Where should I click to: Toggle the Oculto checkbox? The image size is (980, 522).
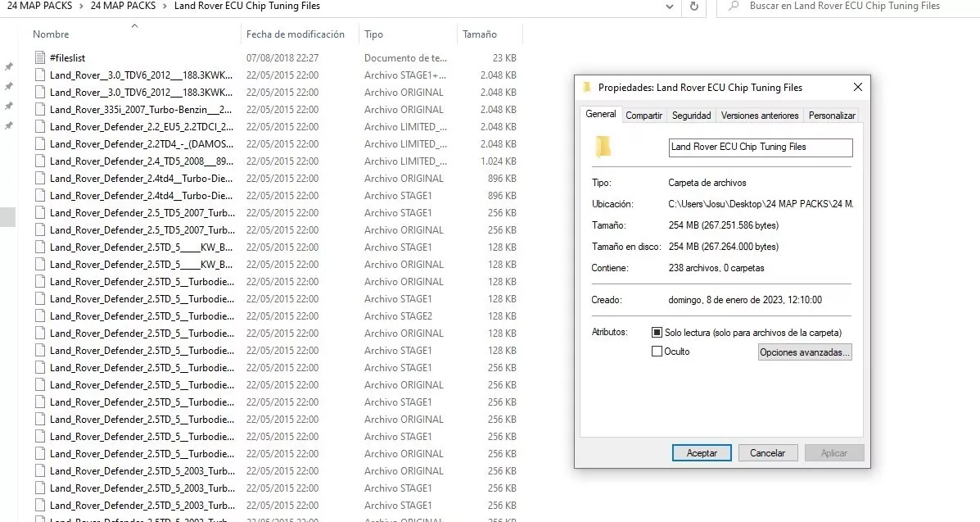pyautogui.click(x=657, y=351)
